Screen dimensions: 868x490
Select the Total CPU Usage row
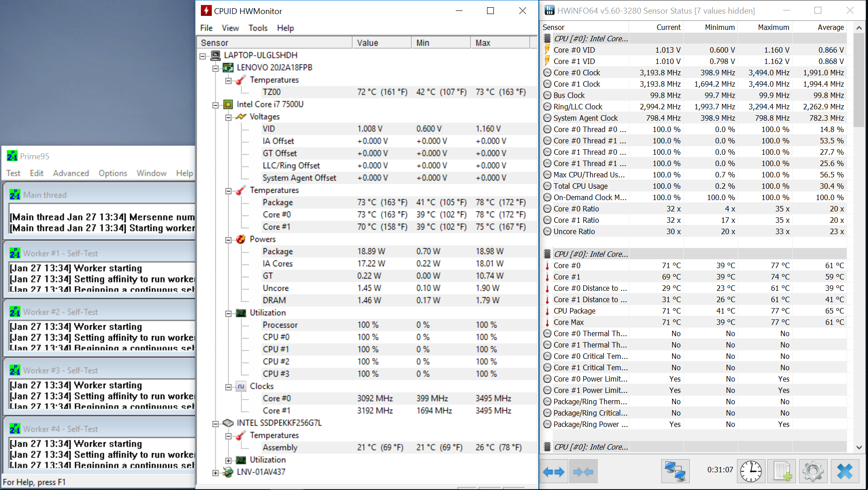(x=694, y=186)
